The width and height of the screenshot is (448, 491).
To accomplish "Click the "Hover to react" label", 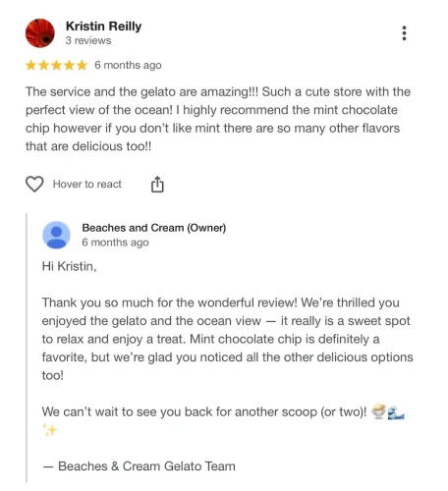I will coord(87,184).
